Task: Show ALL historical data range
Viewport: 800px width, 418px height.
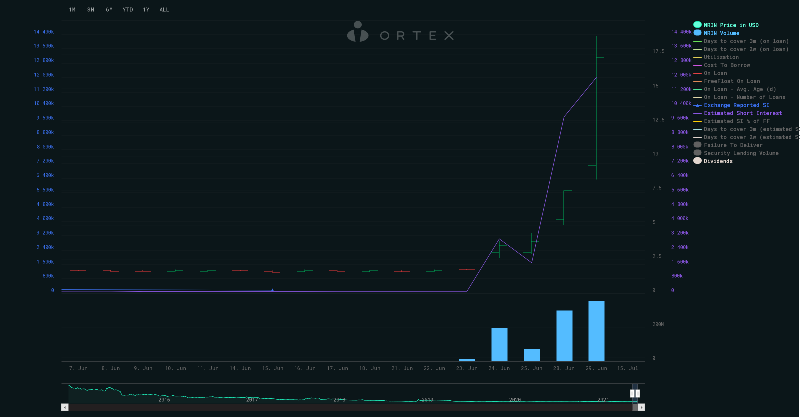Action: click(164, 10)
